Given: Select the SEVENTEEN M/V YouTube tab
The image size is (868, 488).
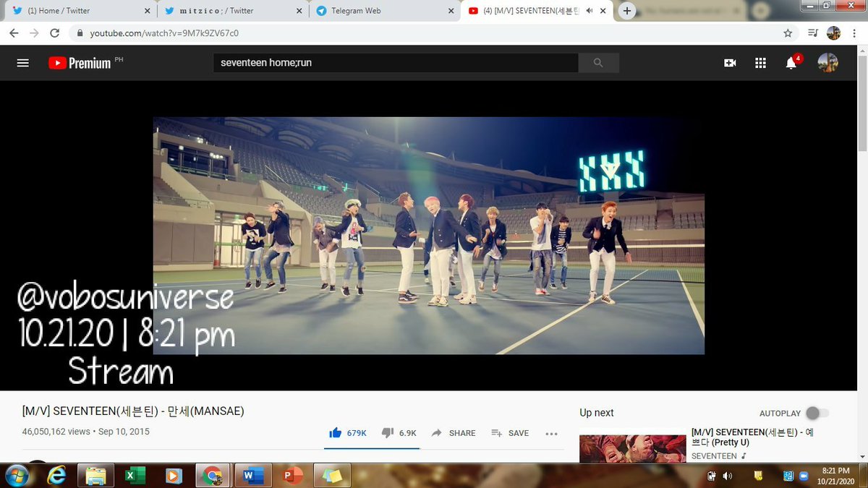Looking at the screenshot, I should pyautogui.click(x=536, y=11).
